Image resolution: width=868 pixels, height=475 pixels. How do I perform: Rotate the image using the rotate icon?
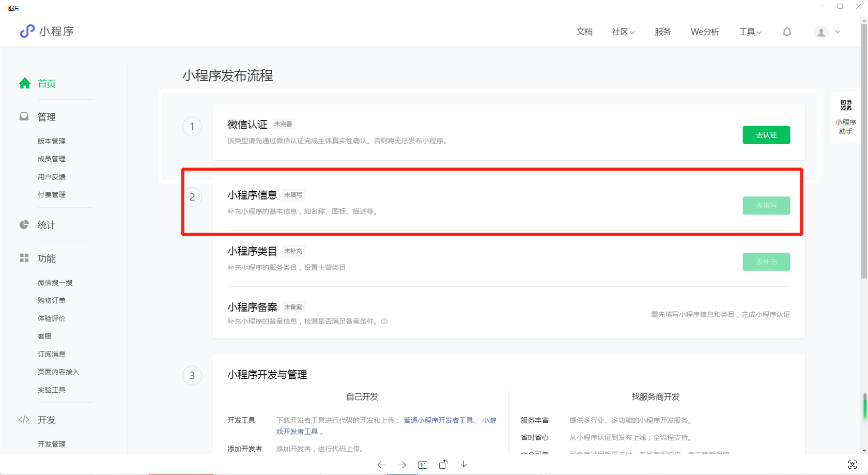point(443,465)
